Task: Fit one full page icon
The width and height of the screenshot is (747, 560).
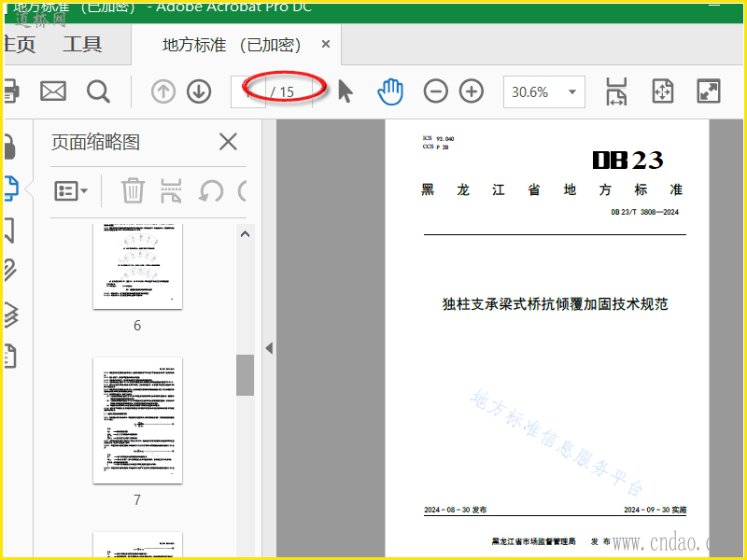Action: pyautogui.click(x=663, y=91)
